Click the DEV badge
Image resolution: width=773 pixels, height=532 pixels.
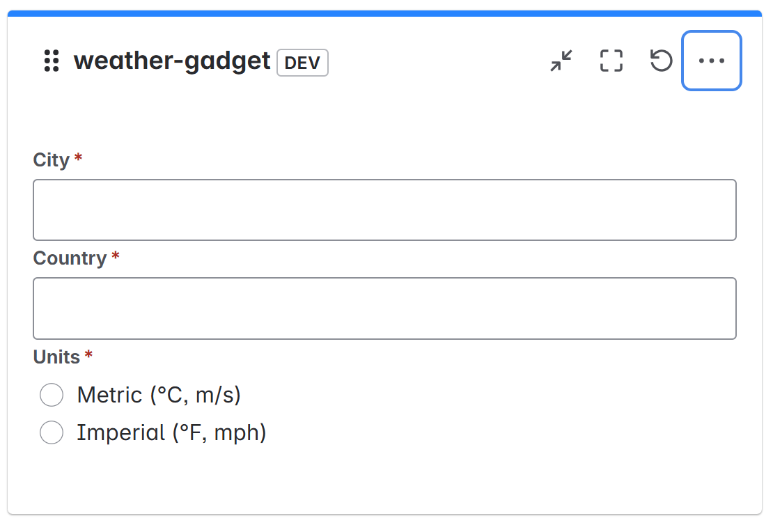(x=302, y=63)
